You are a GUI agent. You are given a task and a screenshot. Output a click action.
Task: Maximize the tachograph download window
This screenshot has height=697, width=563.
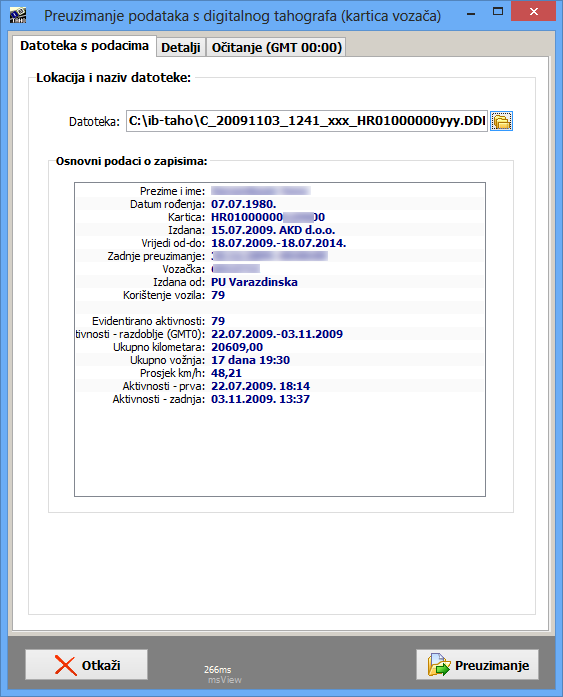coord(498,12)
